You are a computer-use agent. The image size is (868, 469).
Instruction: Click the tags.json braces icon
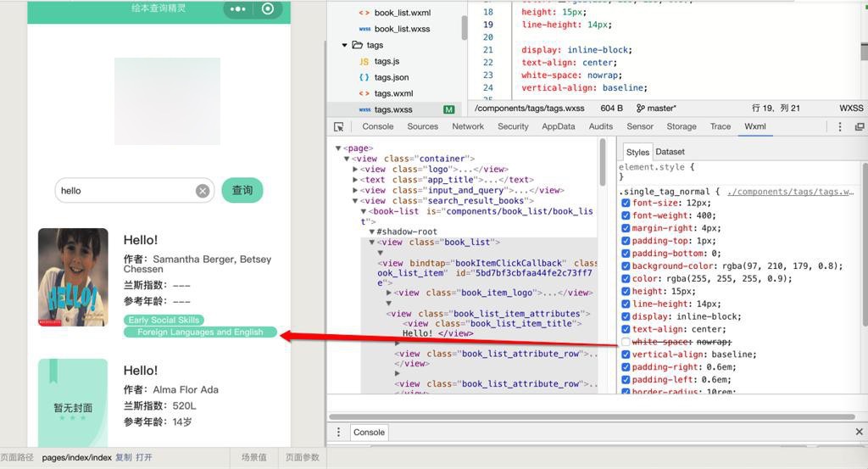click(x=364, y=77)
